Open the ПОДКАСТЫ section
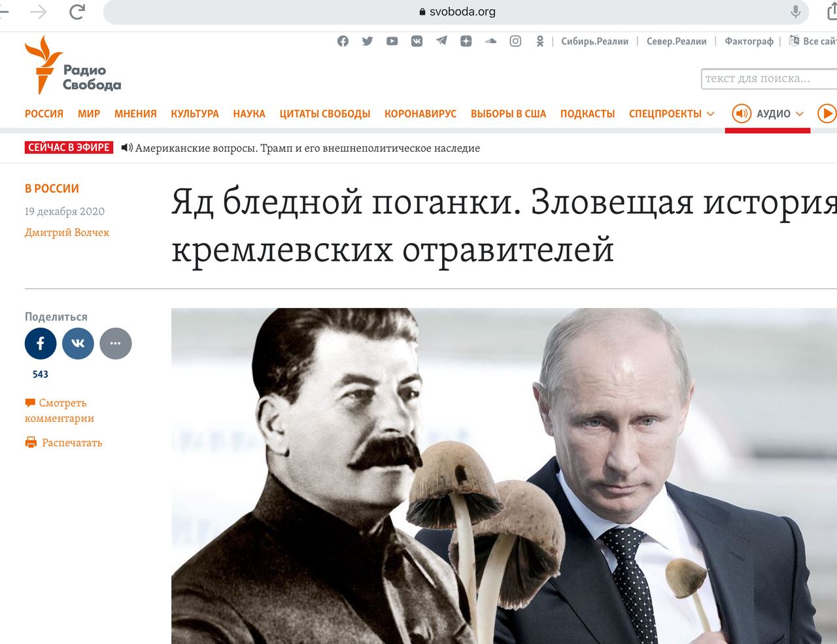This screenshot has height=644, width=837. point(588,114)
